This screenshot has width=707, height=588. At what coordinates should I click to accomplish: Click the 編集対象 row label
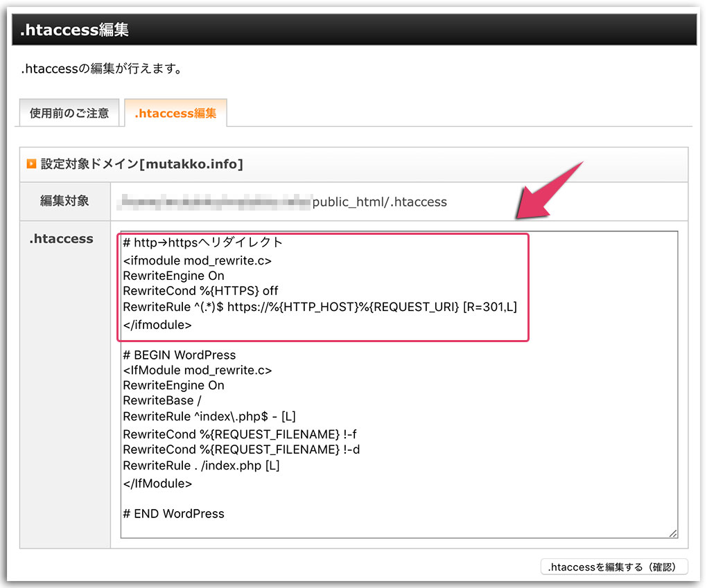[64, 202]
